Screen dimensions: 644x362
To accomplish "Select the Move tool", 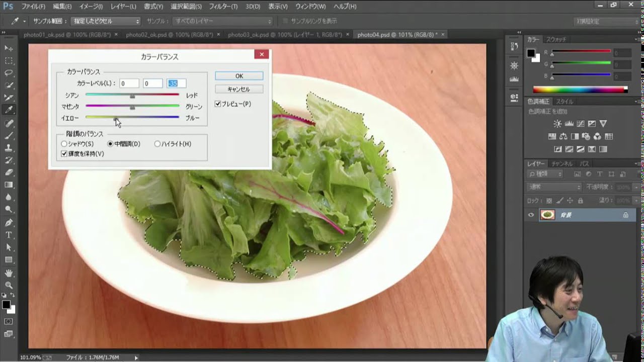I will coord(9,48).
